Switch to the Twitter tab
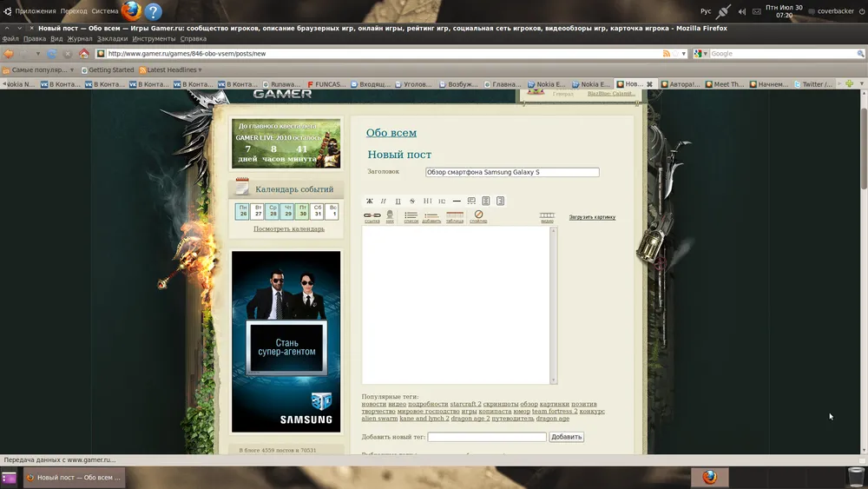This screenshot has width=868, height=489. pyautogui.click(x=813, y=84)
